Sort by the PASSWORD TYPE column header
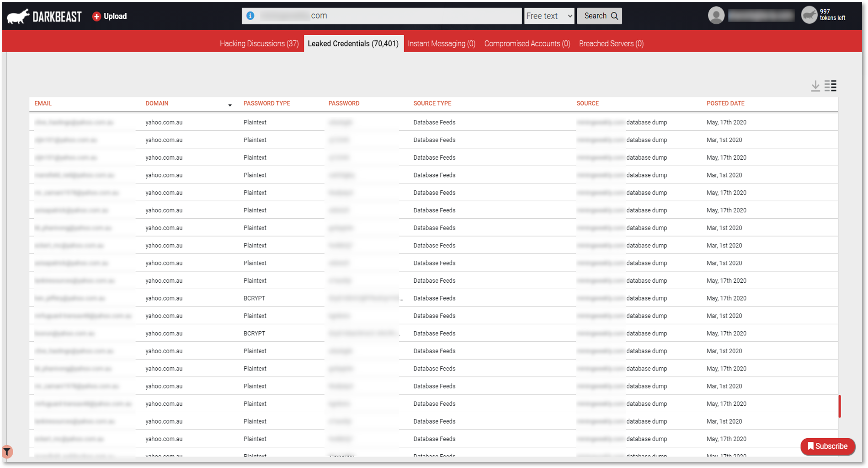 click(x=266, y=103)
